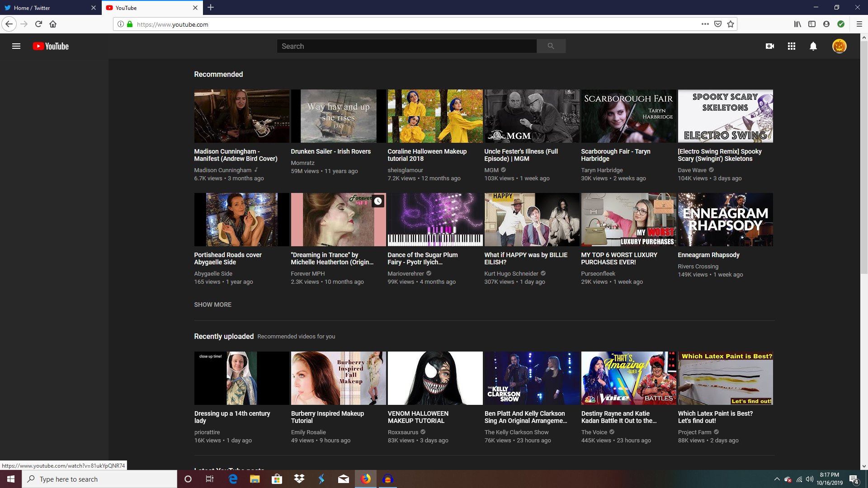Close the Home / Twitter tab
This screenshot has height=488, width=868.
pos(94,8)
